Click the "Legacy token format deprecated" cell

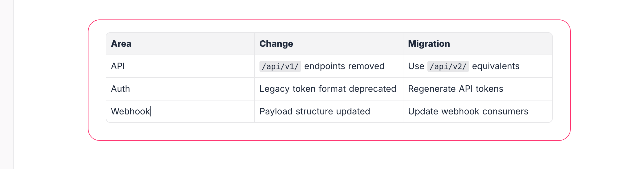click(x=328, y=89)
